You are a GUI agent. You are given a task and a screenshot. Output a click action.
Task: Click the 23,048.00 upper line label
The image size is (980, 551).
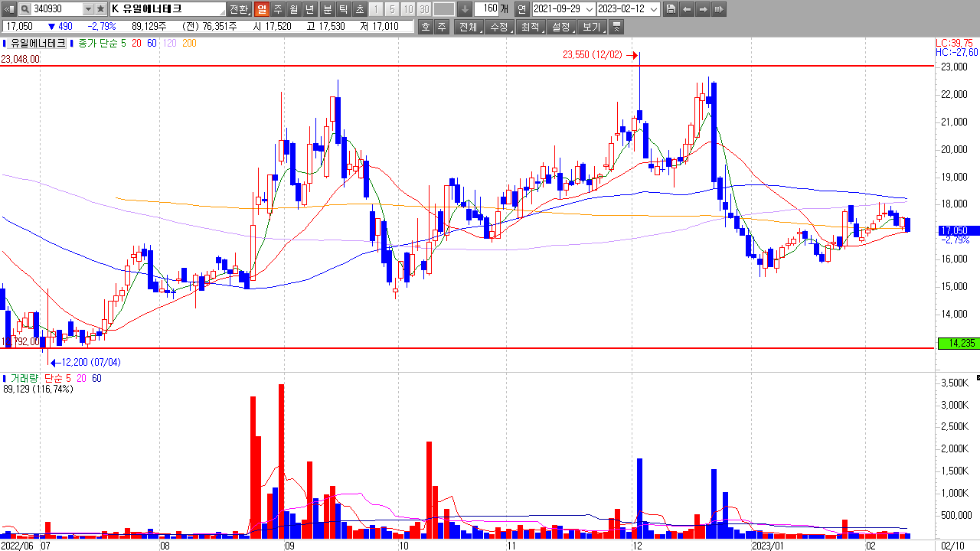coord(21,59)
